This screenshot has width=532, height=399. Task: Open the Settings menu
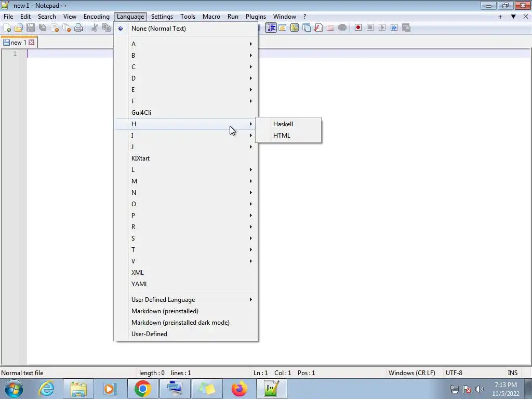(x=162, y=17)
